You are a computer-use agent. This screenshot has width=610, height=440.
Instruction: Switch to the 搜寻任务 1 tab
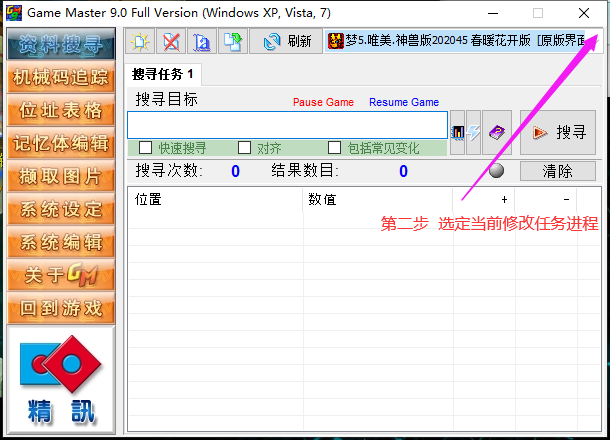[163, 74]
